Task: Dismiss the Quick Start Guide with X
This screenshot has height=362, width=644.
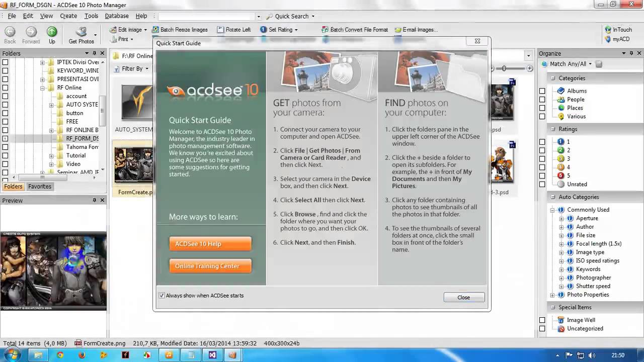Action: [x=477, y=41]
